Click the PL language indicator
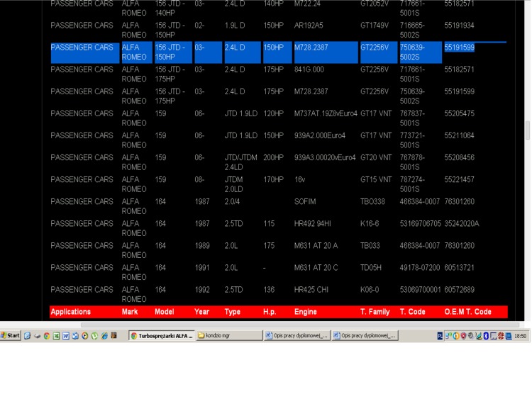 (440, 336)
